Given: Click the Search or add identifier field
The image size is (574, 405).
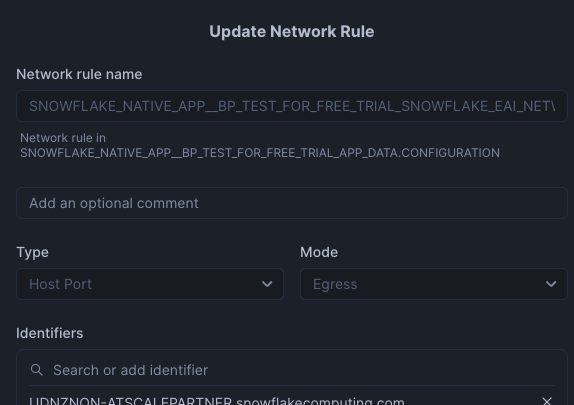Looking at the screenshot, I should pyautogui.click(x=292, y=370).
